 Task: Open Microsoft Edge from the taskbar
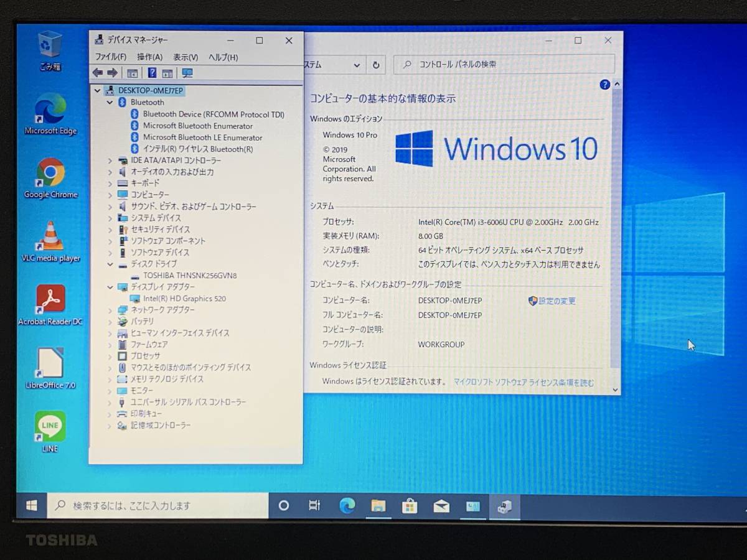[x=347, y=506]
